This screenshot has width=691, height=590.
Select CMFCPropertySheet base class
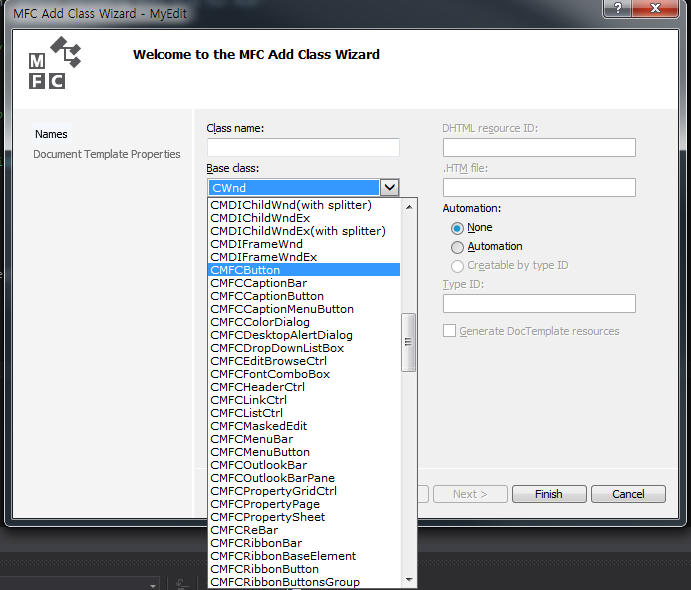tap(304, 517)
